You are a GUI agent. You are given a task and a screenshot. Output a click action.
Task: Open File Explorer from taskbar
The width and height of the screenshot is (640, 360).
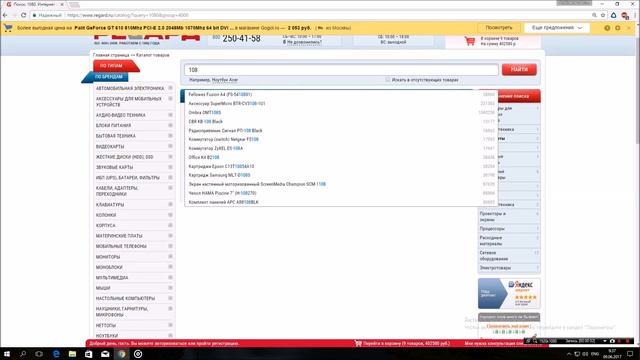point(72,354)
